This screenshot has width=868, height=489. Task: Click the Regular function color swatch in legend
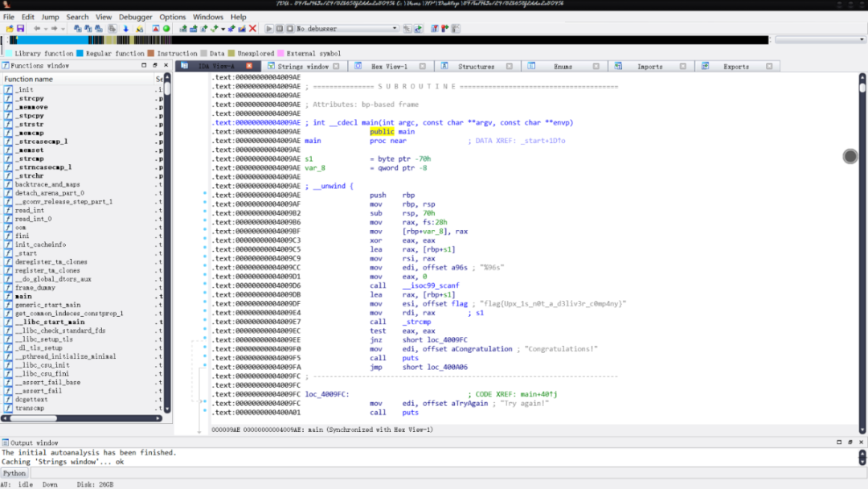coord(80,53)
